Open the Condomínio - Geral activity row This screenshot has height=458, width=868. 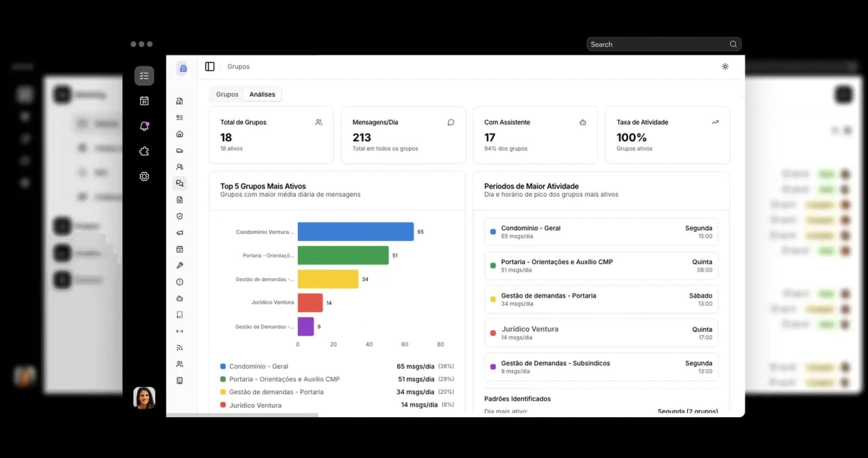click(x=601, y=232)
